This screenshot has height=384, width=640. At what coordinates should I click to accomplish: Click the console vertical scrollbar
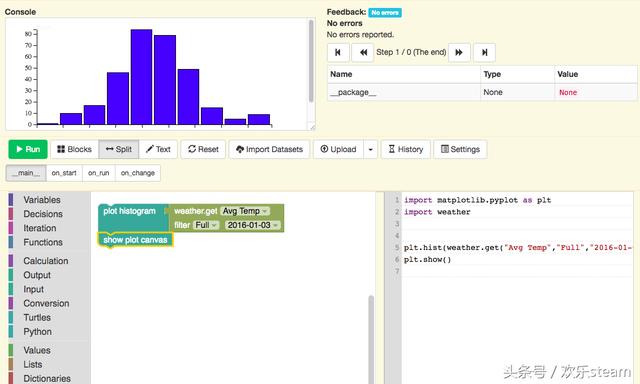[x=311, y=61]
